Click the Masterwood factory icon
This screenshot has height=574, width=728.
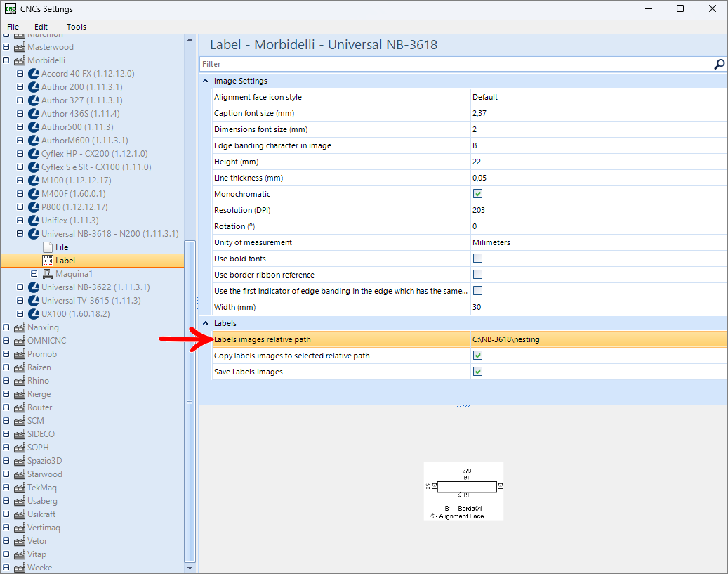[20, 47]
